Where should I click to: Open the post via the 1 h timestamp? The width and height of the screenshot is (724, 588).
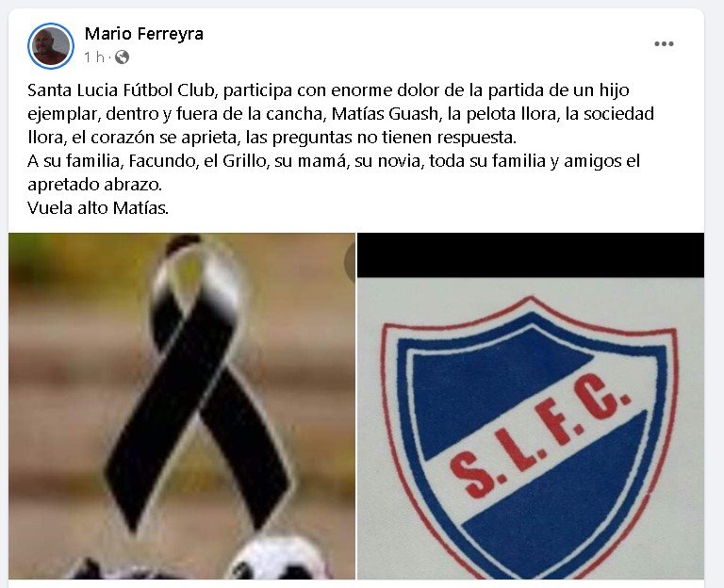point(94,57)
